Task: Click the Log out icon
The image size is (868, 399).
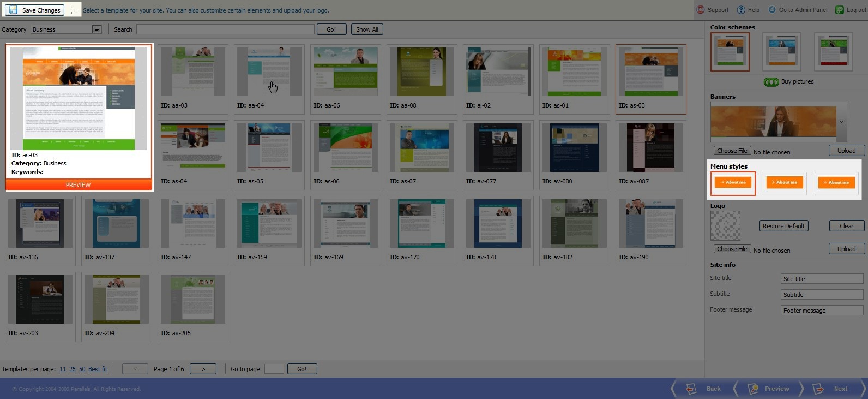Action: pos(840,10)
